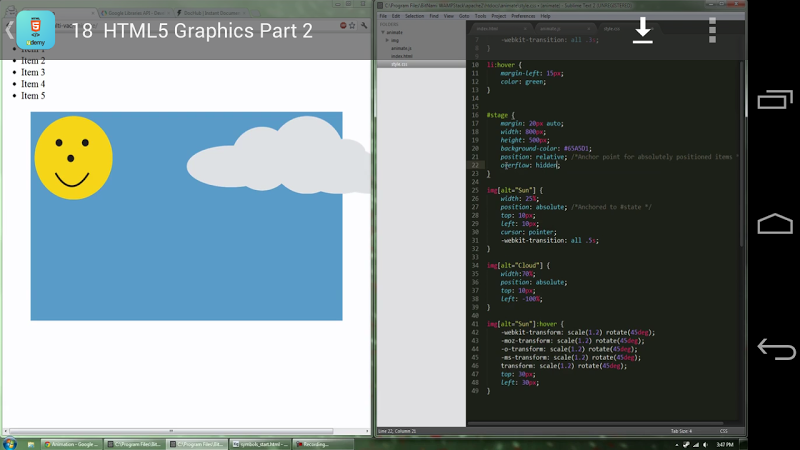Open the Chrome wrench settings menu

point(365,25)
